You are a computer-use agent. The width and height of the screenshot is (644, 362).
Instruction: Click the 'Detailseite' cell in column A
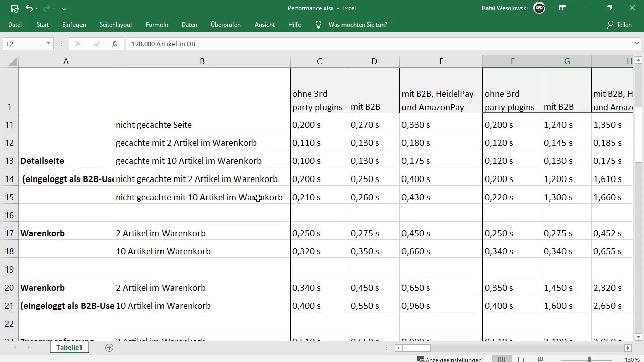click(66, 161)
